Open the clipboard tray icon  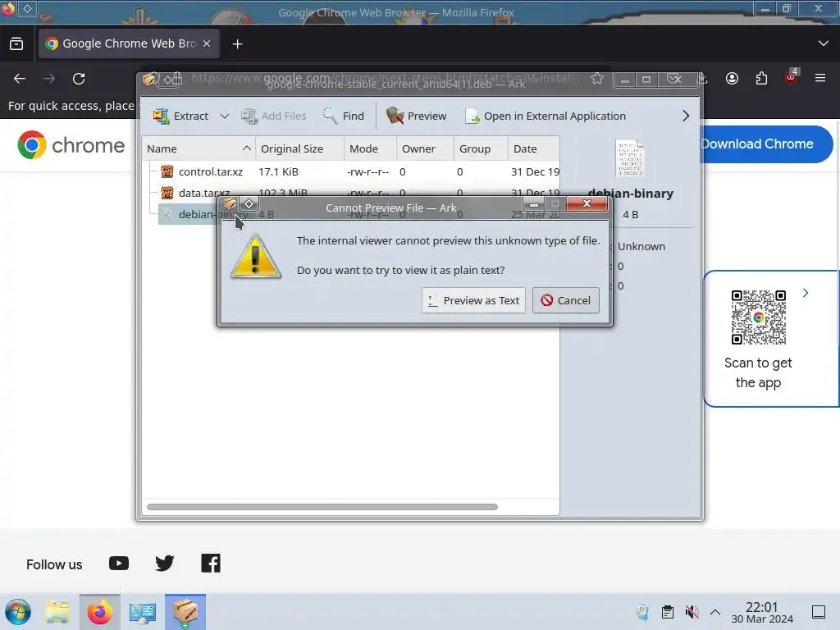tap(668, 612)
